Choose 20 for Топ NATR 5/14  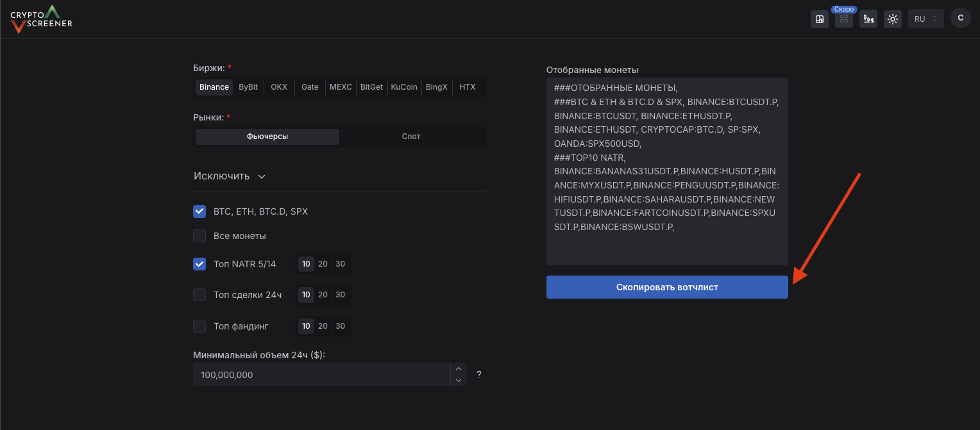coord(323,264)
